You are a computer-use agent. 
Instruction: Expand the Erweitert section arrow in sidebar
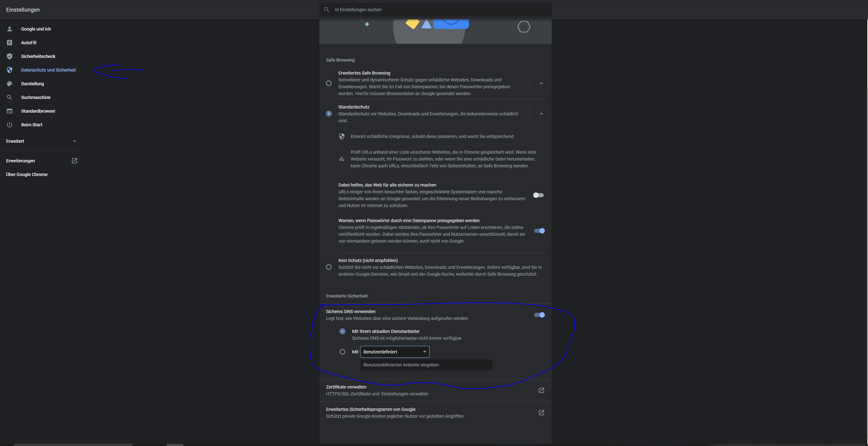point(75,141)
